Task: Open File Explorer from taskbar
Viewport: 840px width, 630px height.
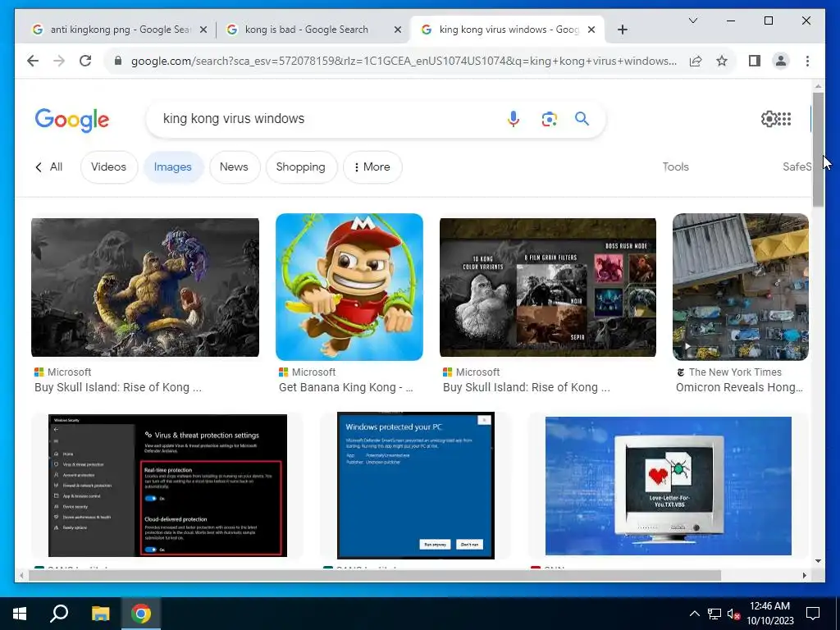Action: pyautogui.click(x=100, y=614)
